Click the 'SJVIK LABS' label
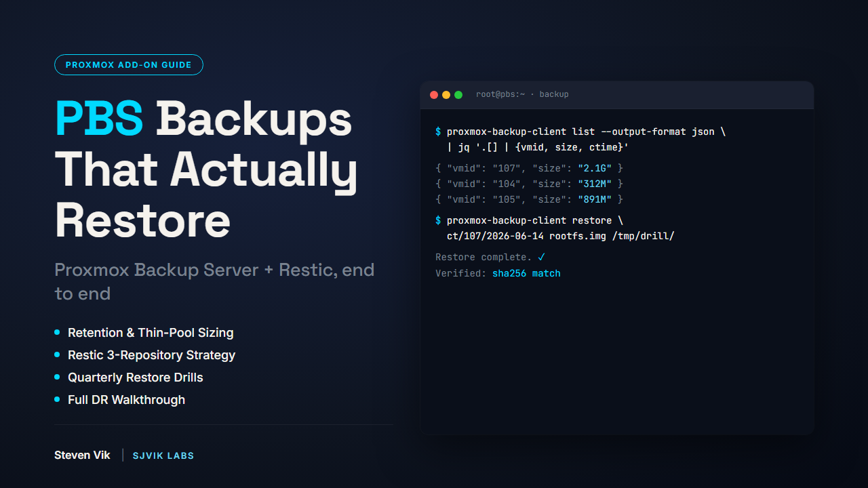The height and width of the screenshot is (488, 868). 163,455
